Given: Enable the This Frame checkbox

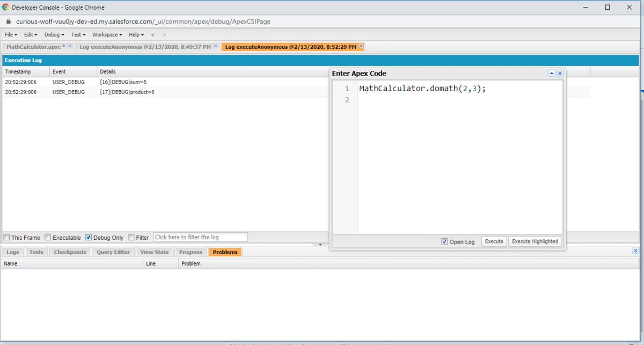Looking at the screenshot, I should 6,237.
